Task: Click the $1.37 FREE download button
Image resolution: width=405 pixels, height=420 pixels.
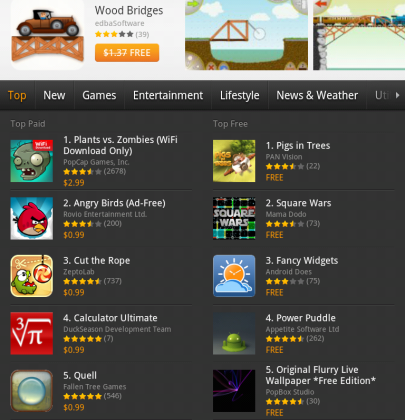Action: click(127, 53)
